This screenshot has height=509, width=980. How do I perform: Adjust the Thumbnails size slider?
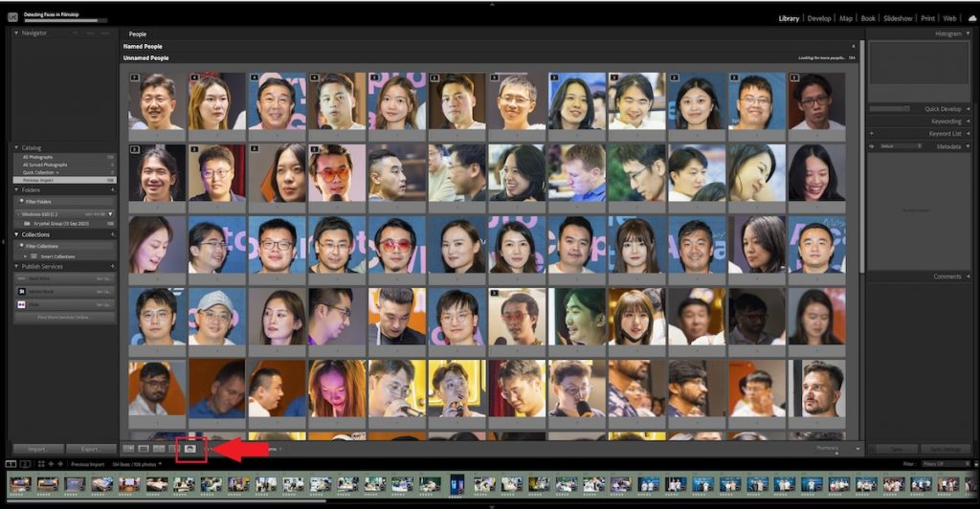click(x=836, y=453)
